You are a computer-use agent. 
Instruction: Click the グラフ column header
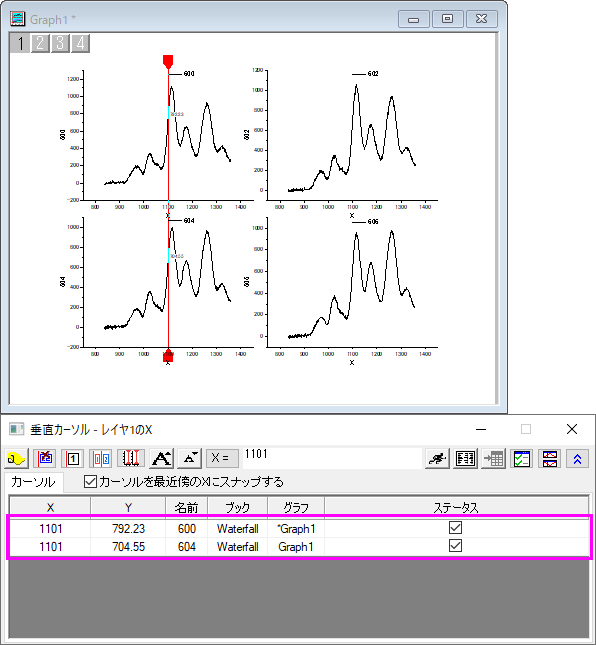(x=296, y=508)
